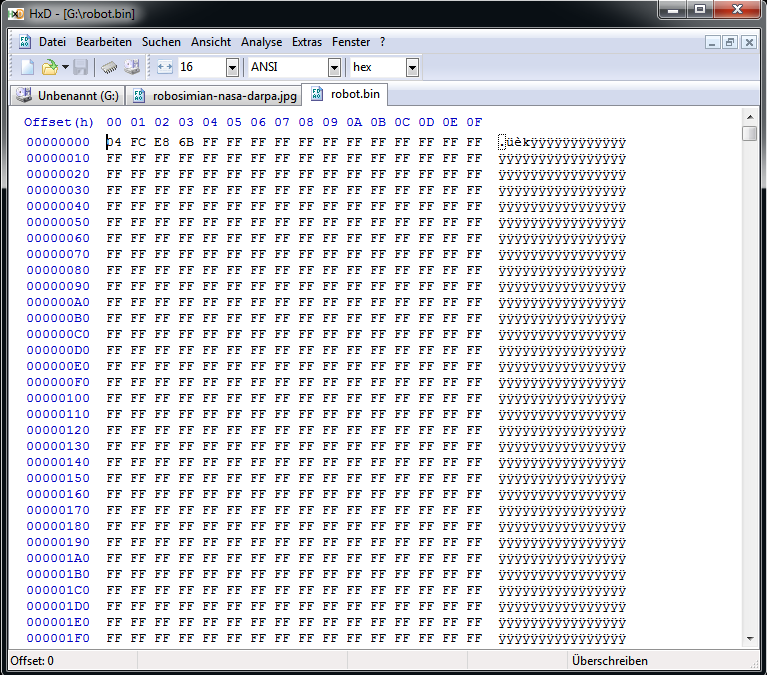Open the Extras menu
The image size is (767, 675).
tap(307, 42)
